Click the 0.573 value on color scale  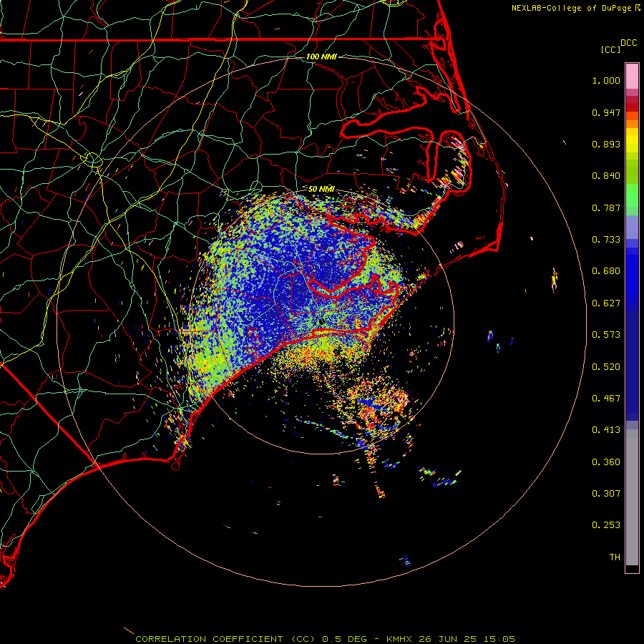[x=606, y=335]
